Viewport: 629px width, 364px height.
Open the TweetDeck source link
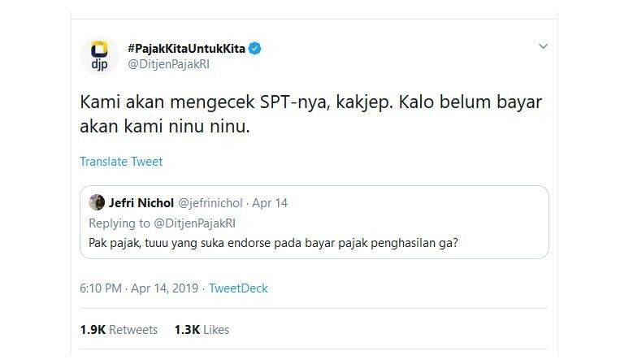(x=238, y=288)
